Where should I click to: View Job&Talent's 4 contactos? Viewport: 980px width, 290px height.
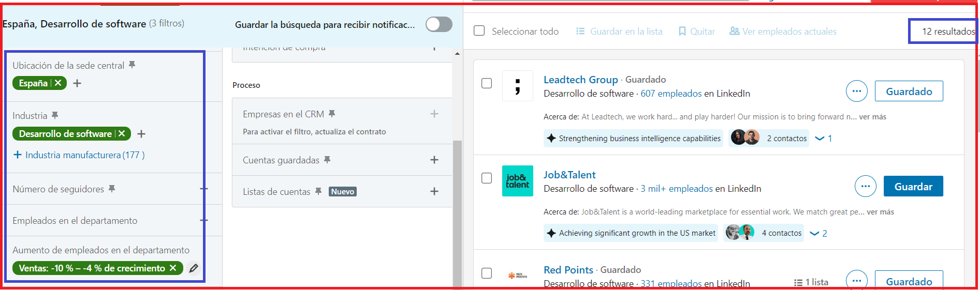click(764, 233)
